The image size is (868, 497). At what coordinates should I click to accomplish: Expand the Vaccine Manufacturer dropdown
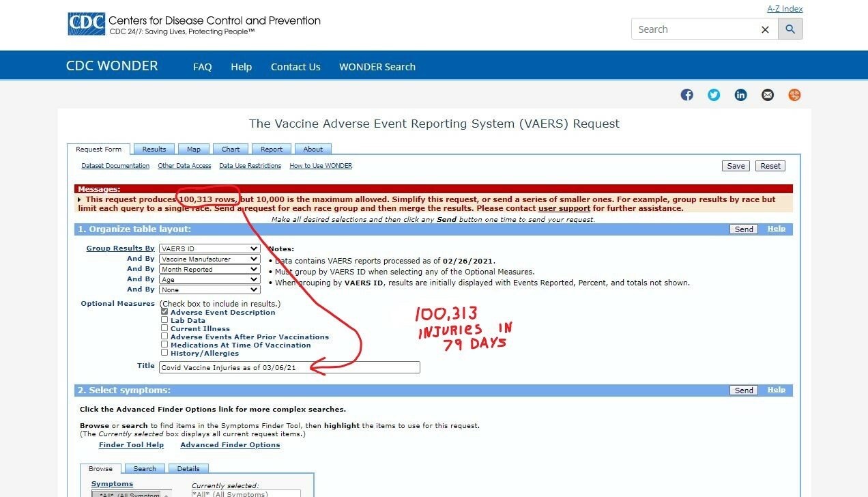[x=209, y=259]
